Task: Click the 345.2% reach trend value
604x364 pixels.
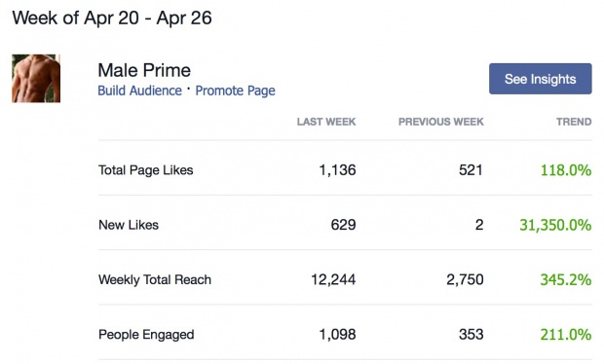Action: pos(566,279)
